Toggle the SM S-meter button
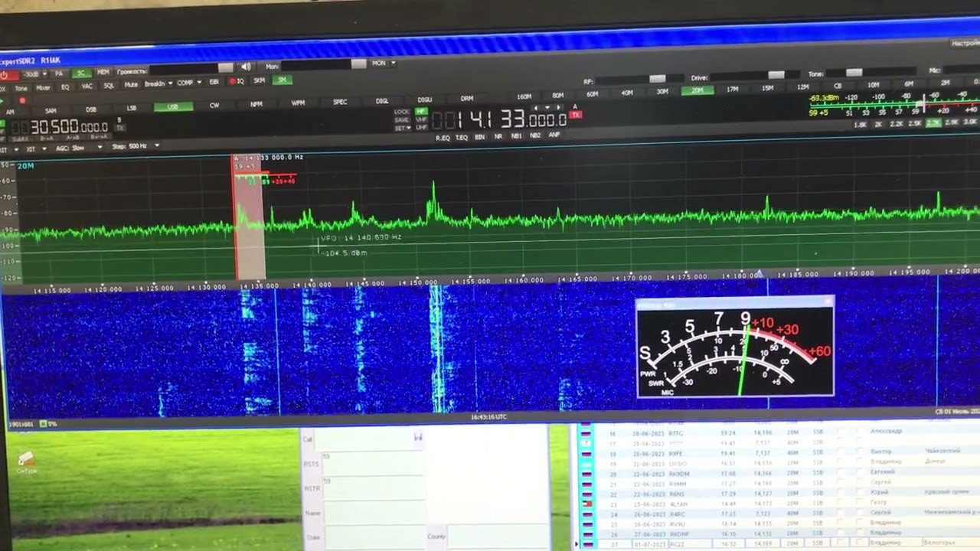 tap(283, 80)
